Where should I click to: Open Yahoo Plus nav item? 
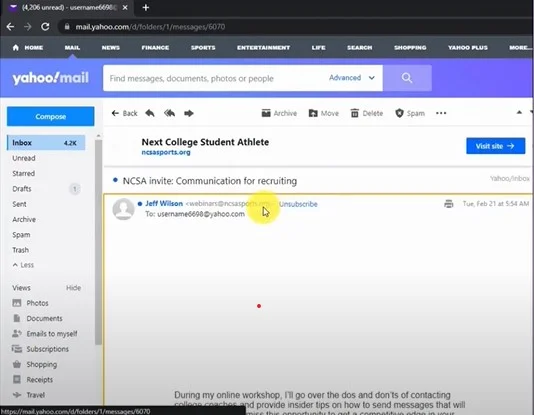coord(468,48)
